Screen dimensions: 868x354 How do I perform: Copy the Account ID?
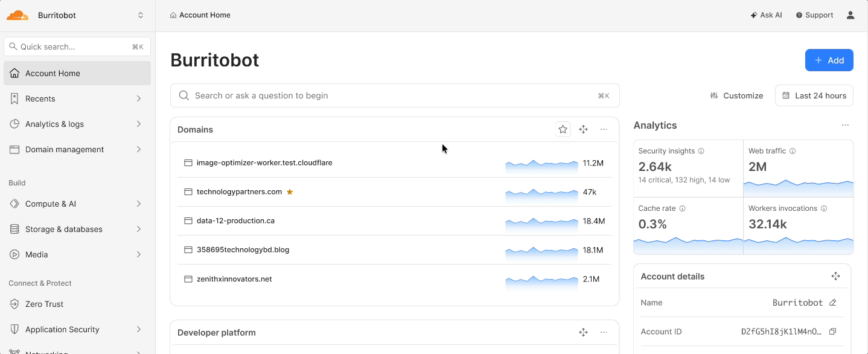point(833,332)
